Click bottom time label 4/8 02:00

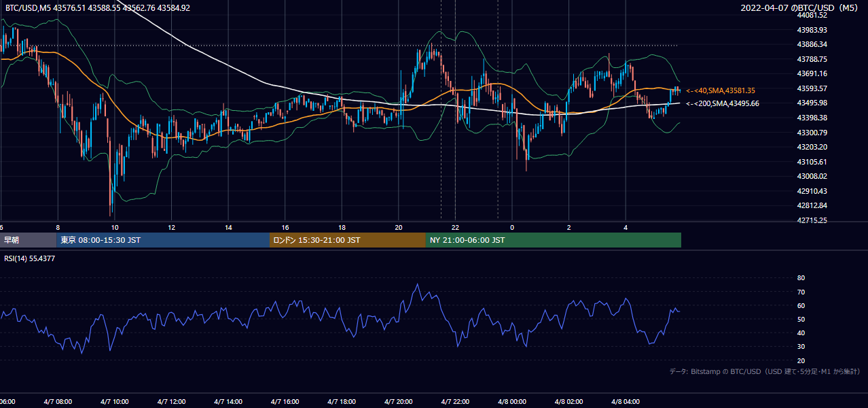[569, 402]
